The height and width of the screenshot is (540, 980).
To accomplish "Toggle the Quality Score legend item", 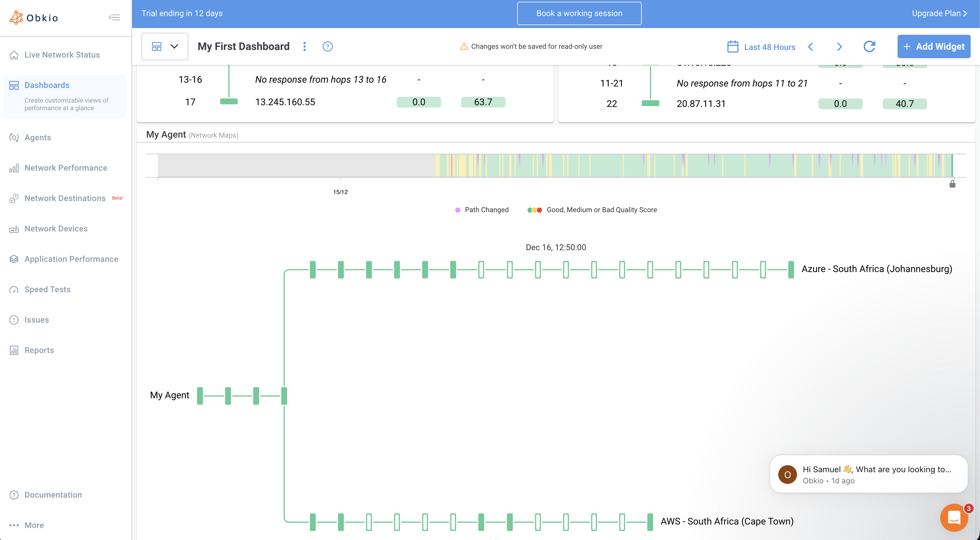I will coord(592,210).
